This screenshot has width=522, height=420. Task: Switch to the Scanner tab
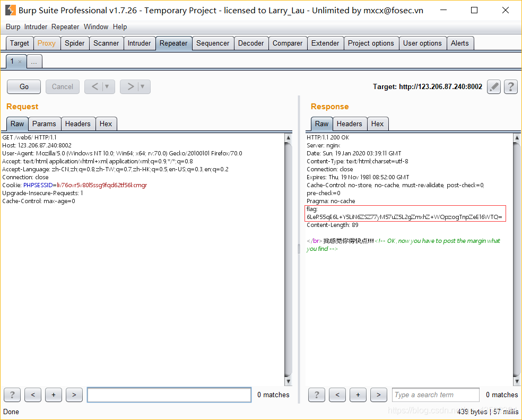coord(106,43)
